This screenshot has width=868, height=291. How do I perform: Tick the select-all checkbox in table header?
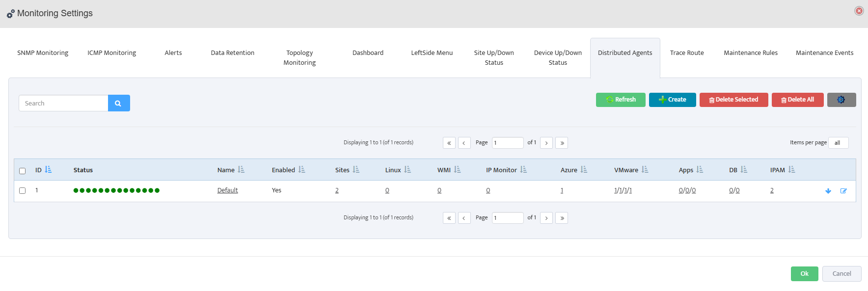[x=22, y=171]
